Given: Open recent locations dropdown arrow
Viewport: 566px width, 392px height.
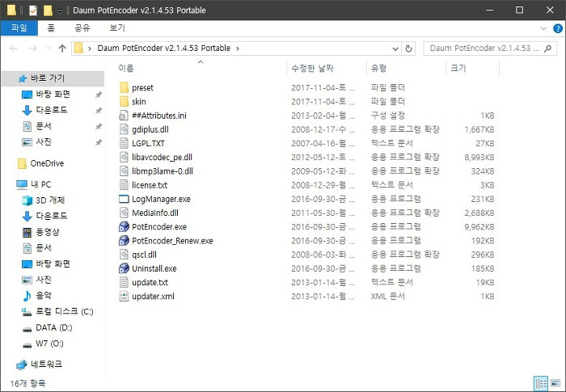Looking at the screenshot, I should (49, 48).
